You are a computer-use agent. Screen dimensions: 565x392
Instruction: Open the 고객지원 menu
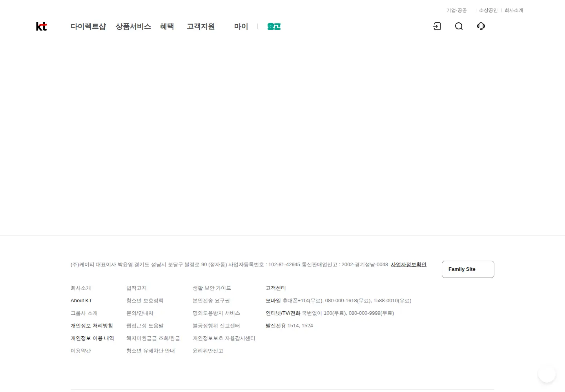coord(201,26)
